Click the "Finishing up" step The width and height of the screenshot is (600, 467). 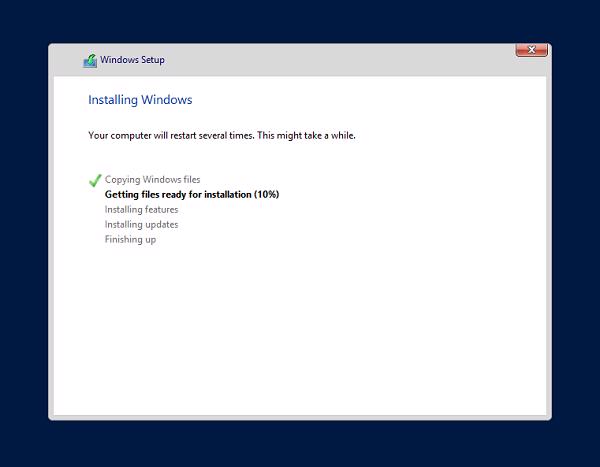130,240
